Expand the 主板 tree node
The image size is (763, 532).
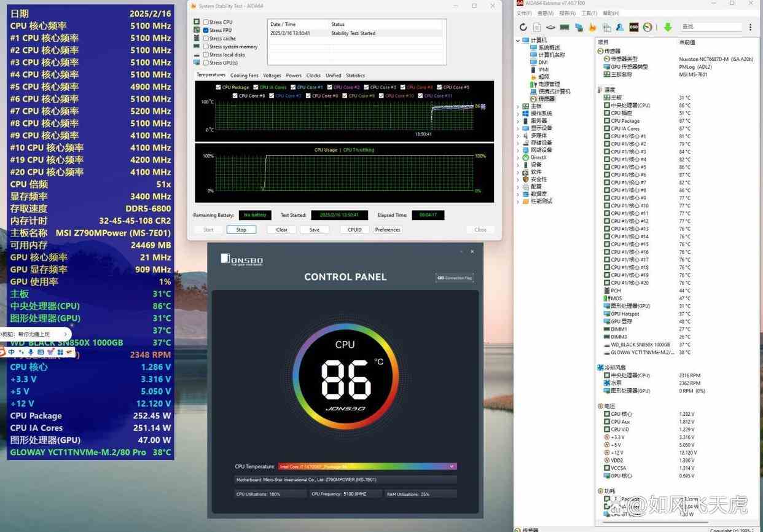click(x=518, y=106)
